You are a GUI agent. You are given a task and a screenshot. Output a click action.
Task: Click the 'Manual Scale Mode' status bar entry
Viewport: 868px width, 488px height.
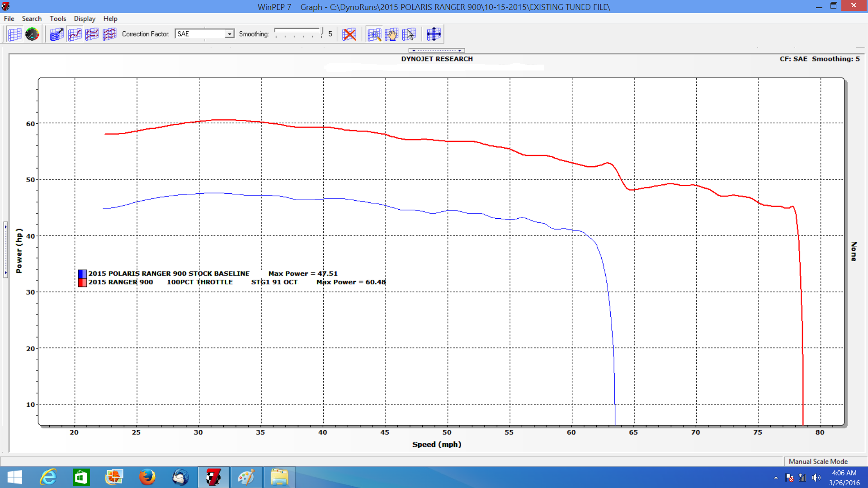818,461
